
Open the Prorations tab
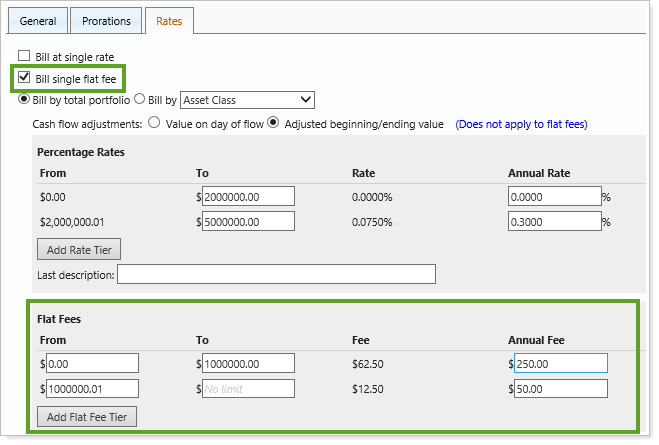[x=106, y=20]
